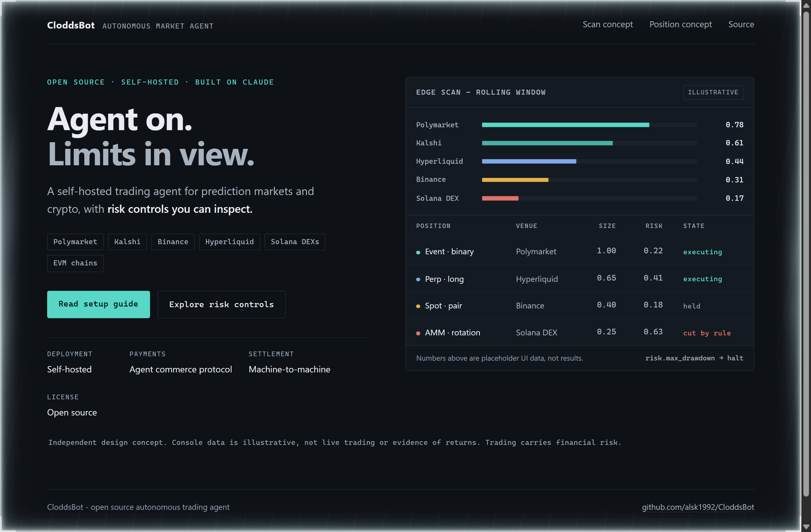811x532 pixels.
Task: Click the page scrollbar up arrow
Action: (806, 5)
